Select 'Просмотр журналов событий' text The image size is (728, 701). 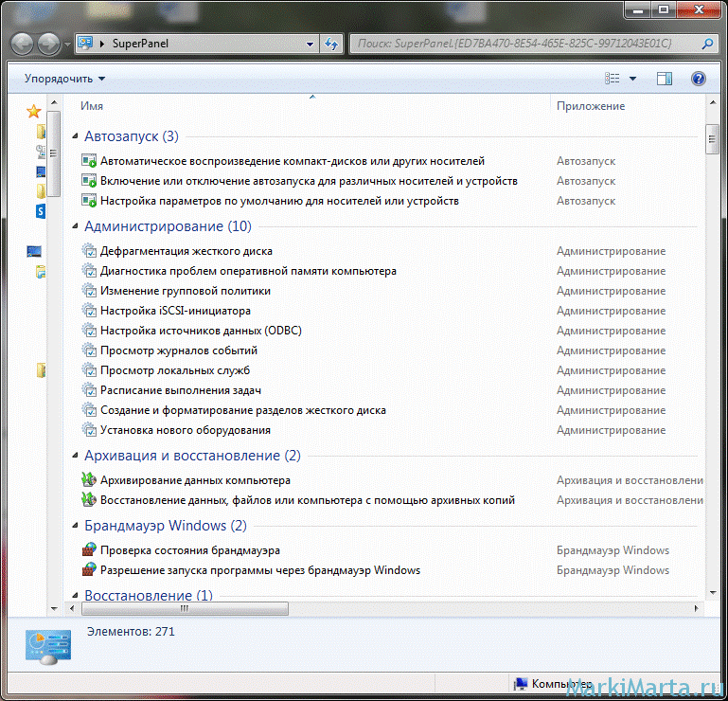179,350
